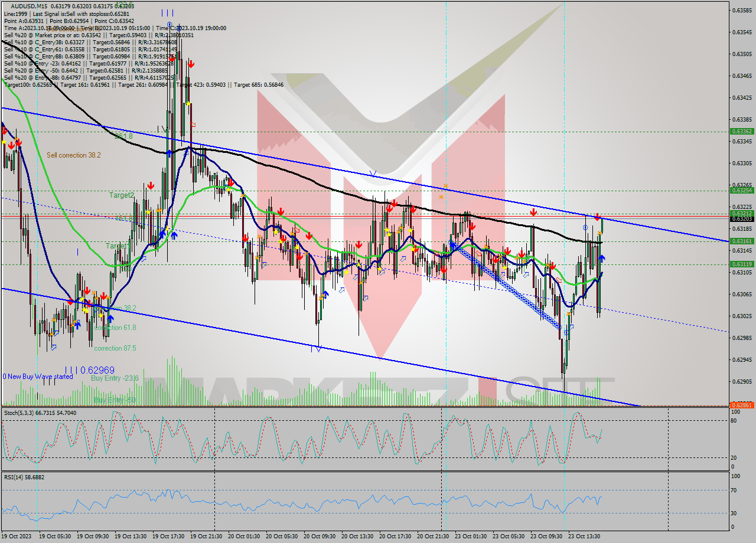Image resolution: width=756 pixels, height=543 pixels.
Task: Click the orange cross marker near the last candles
Action: (x=599, y=233)
